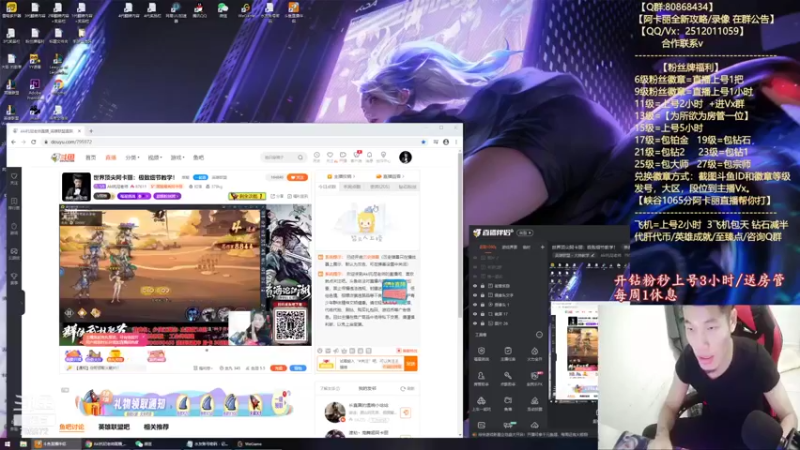
Task: Go back in the Chrome browser
Action: (13, 142)
